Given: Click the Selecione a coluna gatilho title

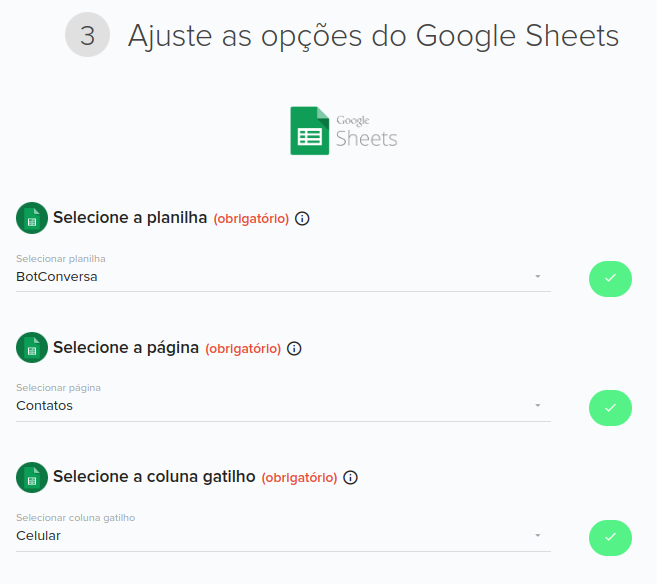Looking at the screenshot, I should coord(154,477).
